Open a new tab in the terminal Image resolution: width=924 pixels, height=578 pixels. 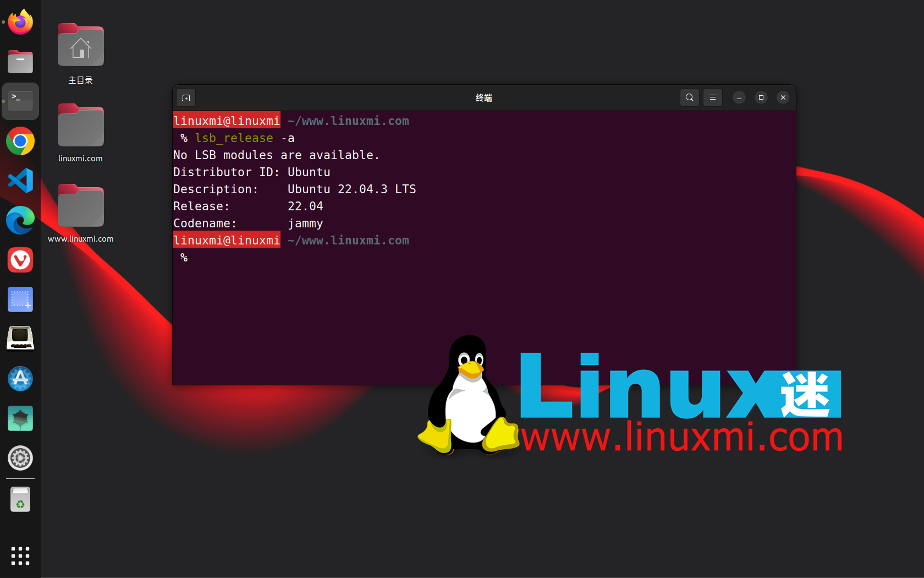point(186,98)
